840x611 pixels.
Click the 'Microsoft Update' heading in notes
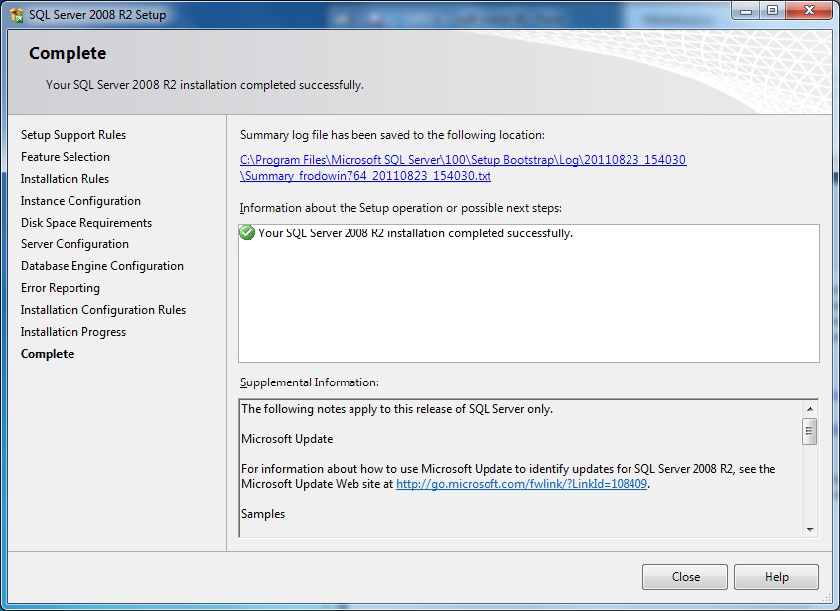click(287, 439)
